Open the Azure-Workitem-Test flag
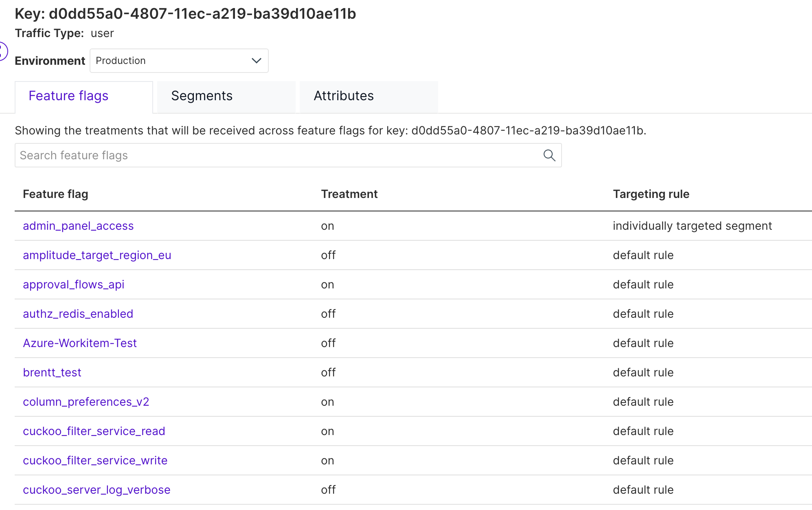The width and height of the screenshot is (812, 510). click(80, 343)
